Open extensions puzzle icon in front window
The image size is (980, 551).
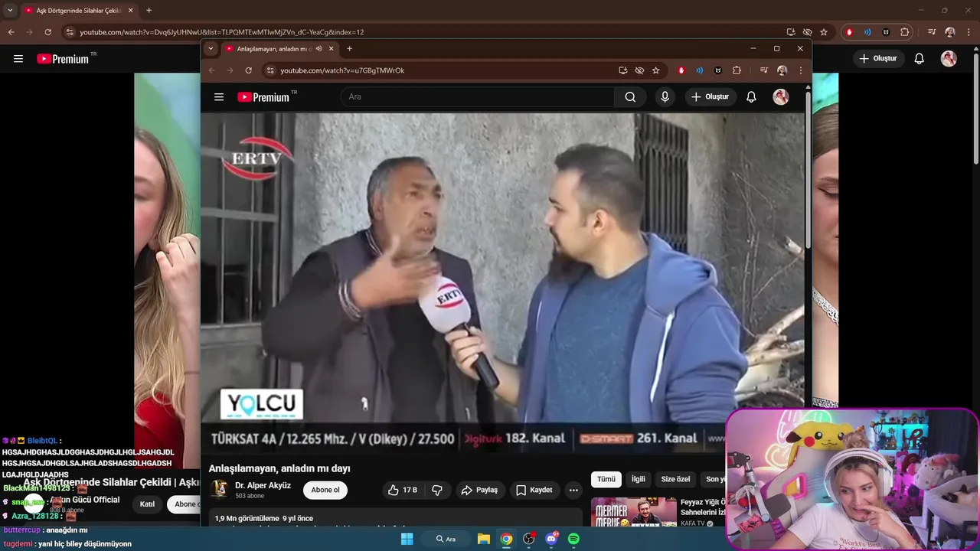pyautogui.click(x=737, y=70)
